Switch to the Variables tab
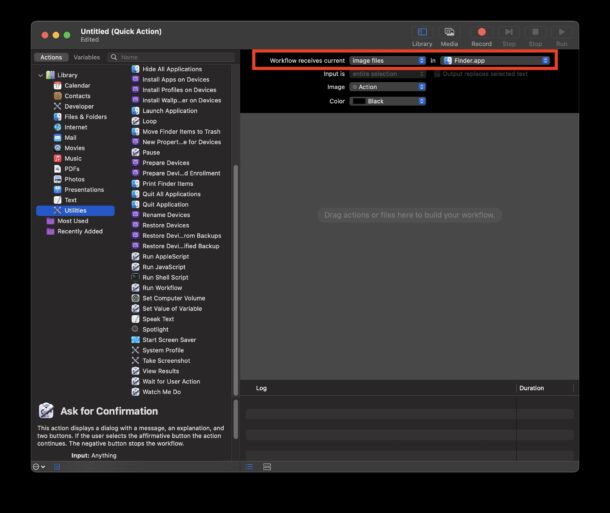Screen dimensions: 610x513 86,57
